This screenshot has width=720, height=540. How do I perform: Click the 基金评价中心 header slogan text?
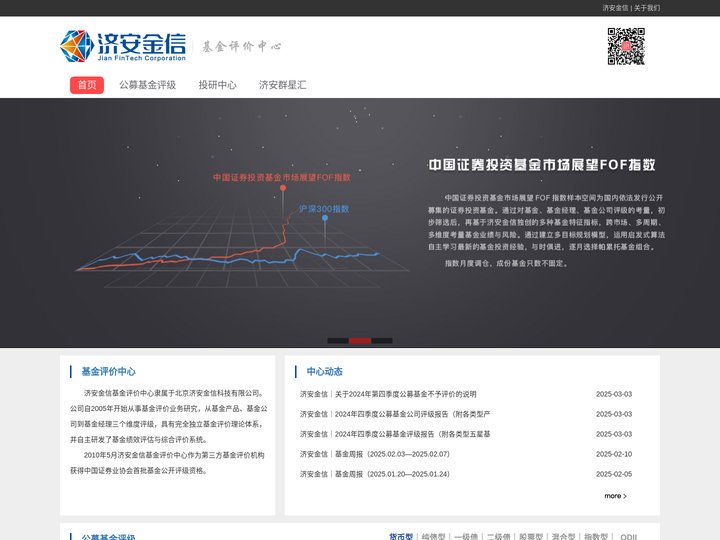tap(242, 46)
